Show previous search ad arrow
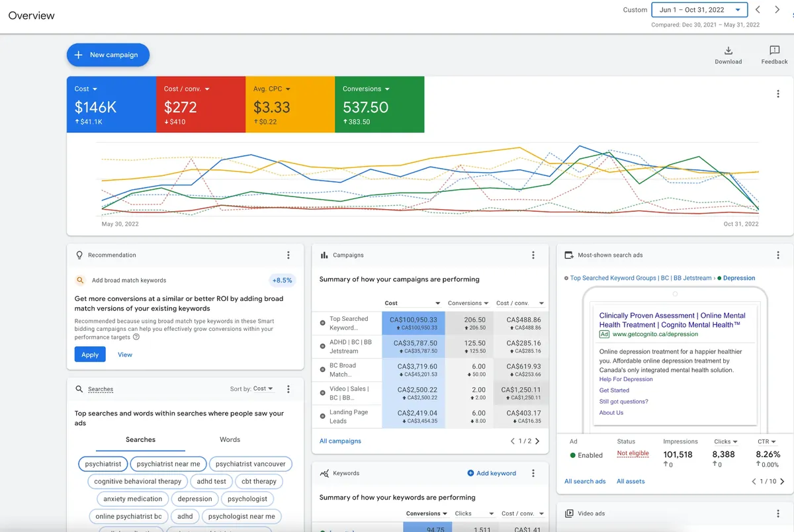794x532 pixels. pos(754,482)
